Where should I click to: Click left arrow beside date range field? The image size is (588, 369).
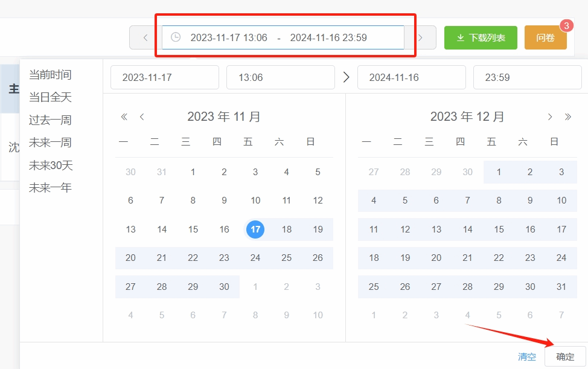point(145,37)
